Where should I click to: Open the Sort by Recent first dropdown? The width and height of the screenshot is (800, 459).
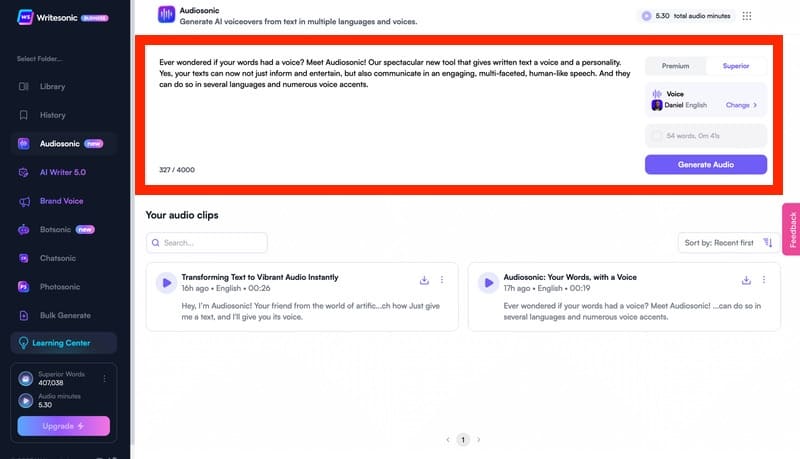click(x=729, y=243)
